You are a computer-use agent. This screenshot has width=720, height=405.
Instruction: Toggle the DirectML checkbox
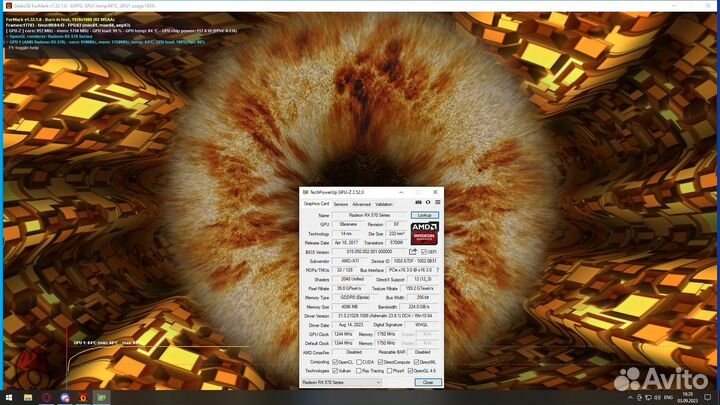pyautogui.click(x=416, y=362)
